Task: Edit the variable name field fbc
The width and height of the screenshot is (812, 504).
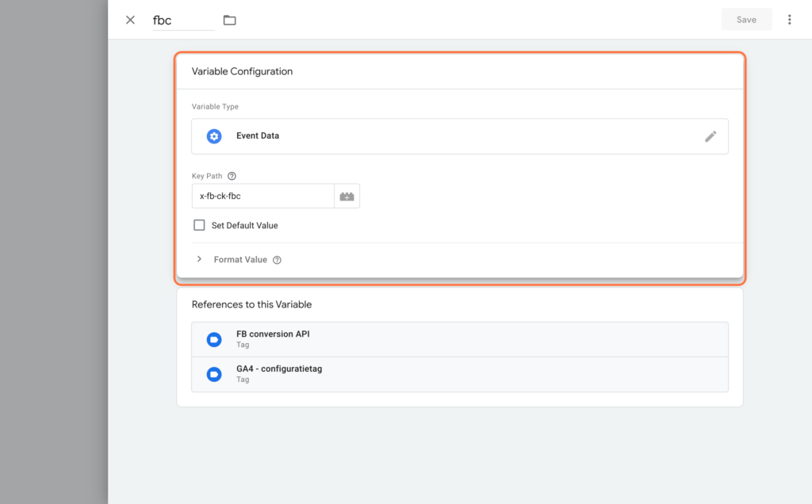Action: (183, 20)
